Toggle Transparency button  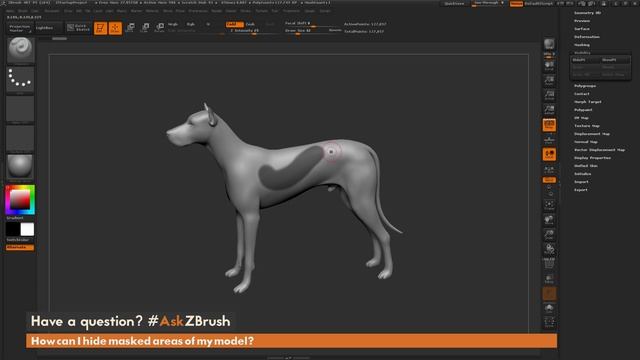pos(549,279)
